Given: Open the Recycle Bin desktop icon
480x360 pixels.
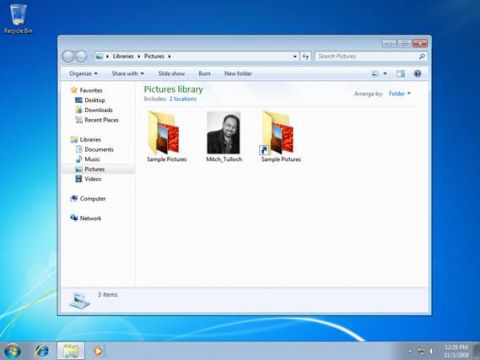Looking at the screenshot, I should pyautogui.click(x=18, y=19).
